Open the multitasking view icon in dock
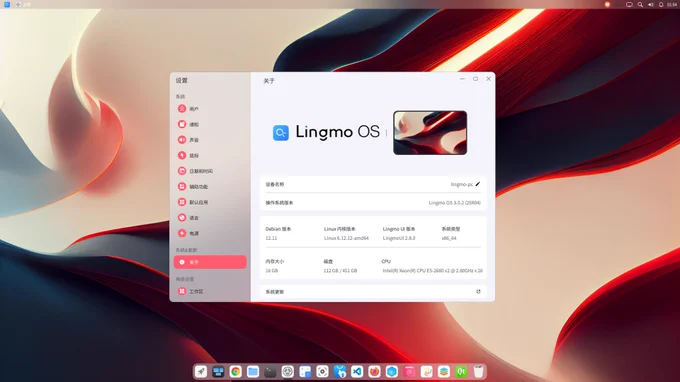680x382 pixels. pos(218,372)
